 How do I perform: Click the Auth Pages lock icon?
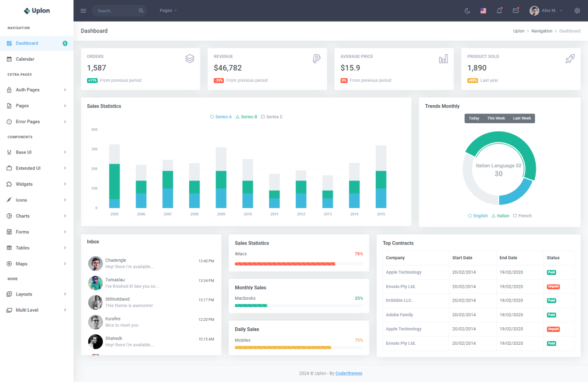pos(9,90)
